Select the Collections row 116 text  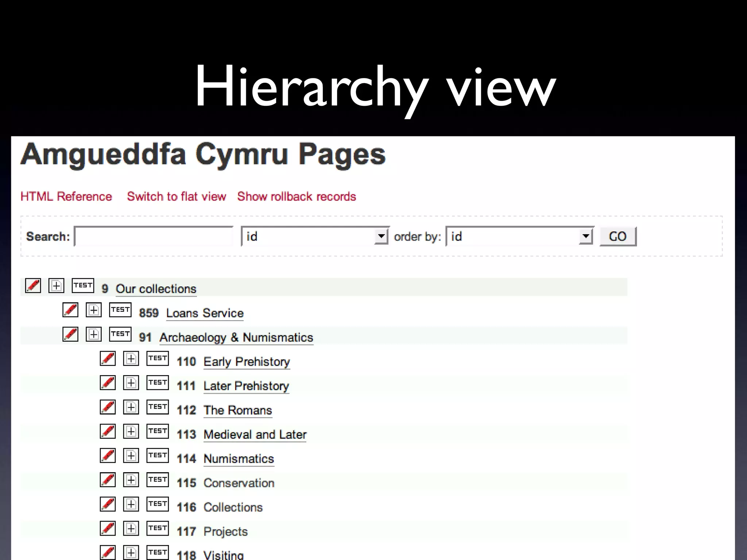233,507
